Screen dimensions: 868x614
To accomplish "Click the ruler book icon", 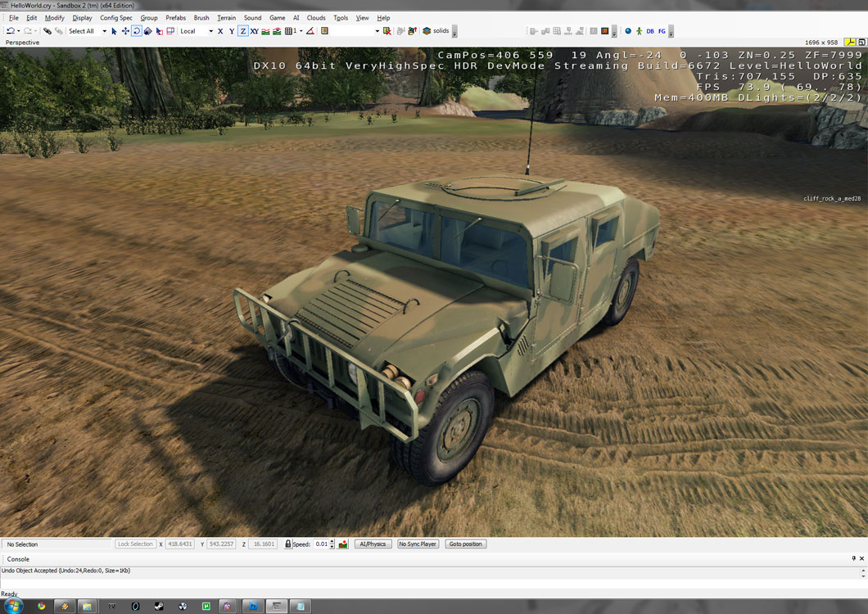I will pos(324,31).
